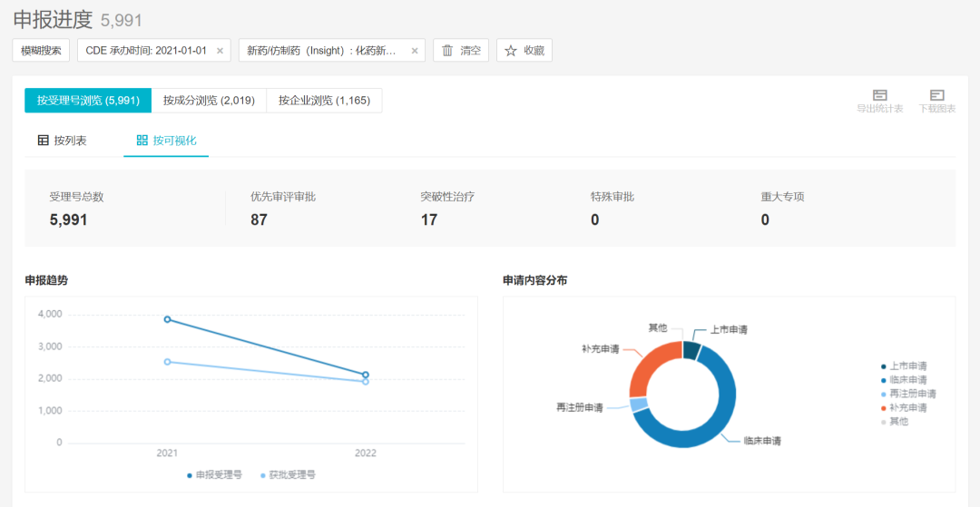This screenshot has height=507, width=980.
Task: Remove the 新药/仿制药 filter tag
Action: 415,51
